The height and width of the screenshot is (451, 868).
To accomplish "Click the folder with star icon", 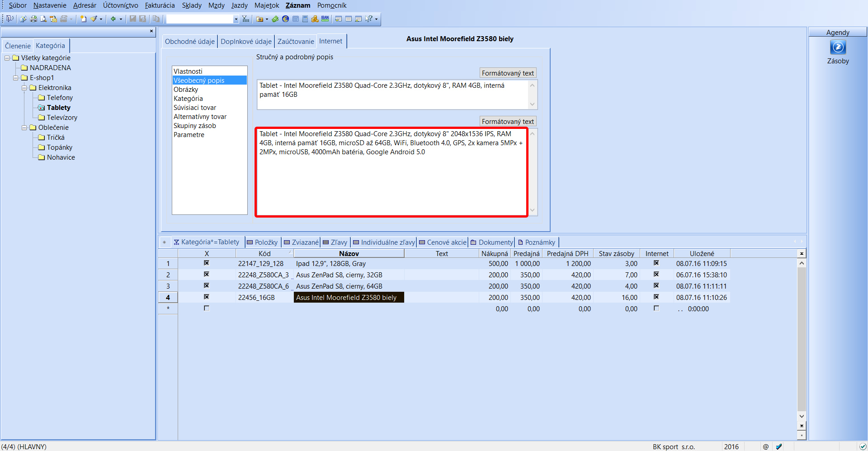I will pos(260,19).
